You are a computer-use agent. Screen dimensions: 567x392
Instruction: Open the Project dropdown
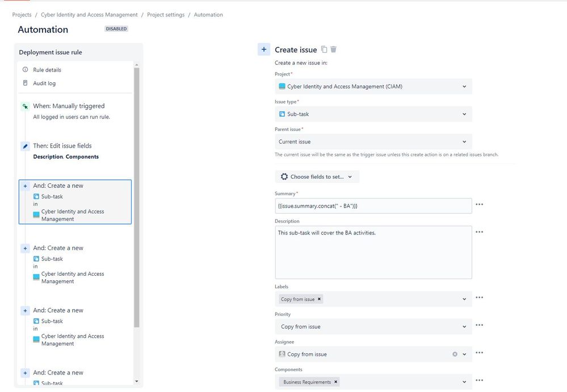(373, 86)
